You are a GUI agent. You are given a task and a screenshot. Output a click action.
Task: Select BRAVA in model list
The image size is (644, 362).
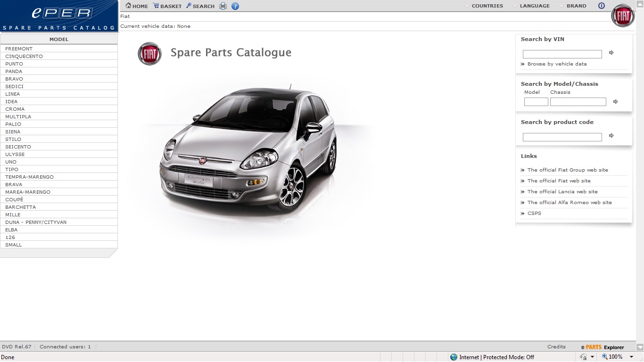point(59,184)
